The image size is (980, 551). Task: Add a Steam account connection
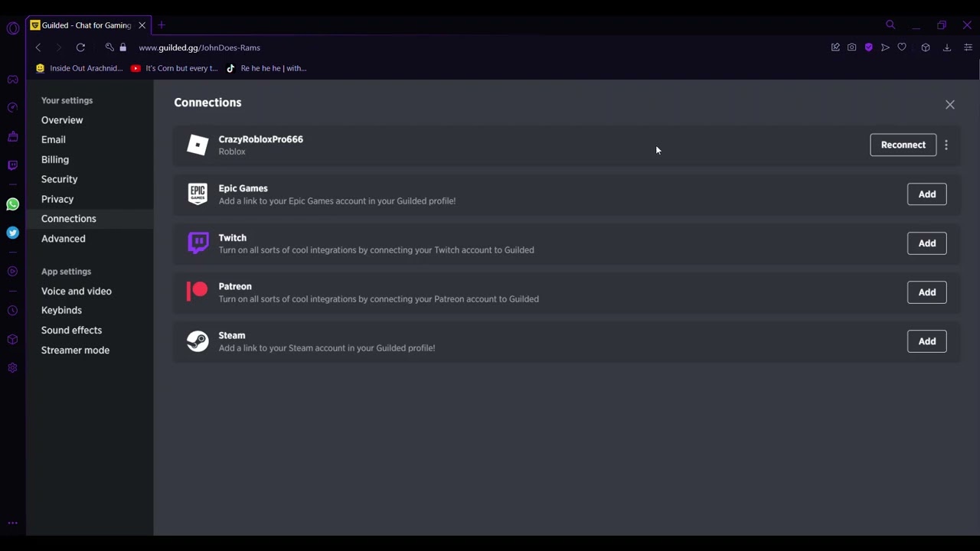pyautogui.click(x=926, y=341)
